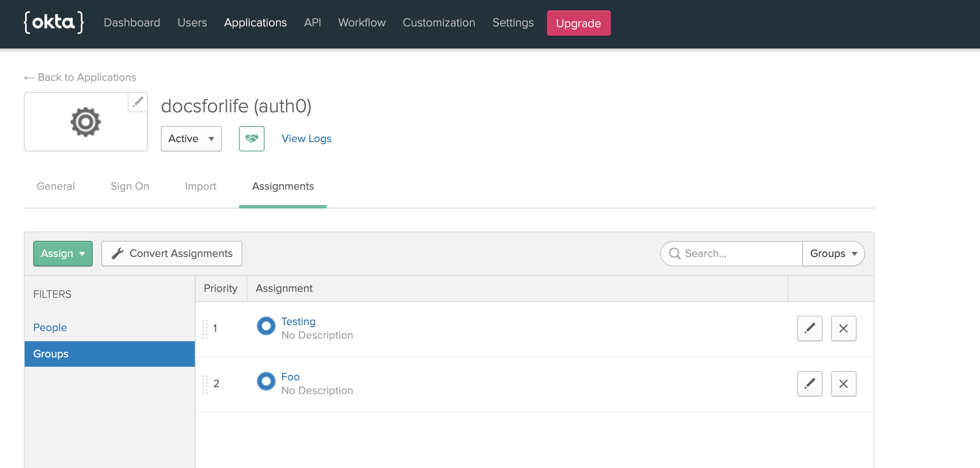Screen dimensions: 980x468
Task: Remove the Testing group assignment
Action: pyautogui.click(x=843, y=328)
